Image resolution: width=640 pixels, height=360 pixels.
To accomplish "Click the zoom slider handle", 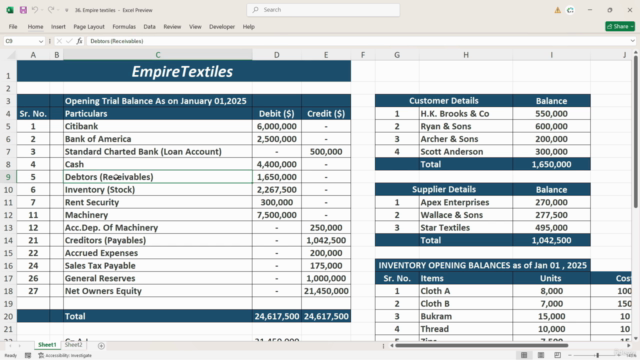I will click(x=597, y=356).
